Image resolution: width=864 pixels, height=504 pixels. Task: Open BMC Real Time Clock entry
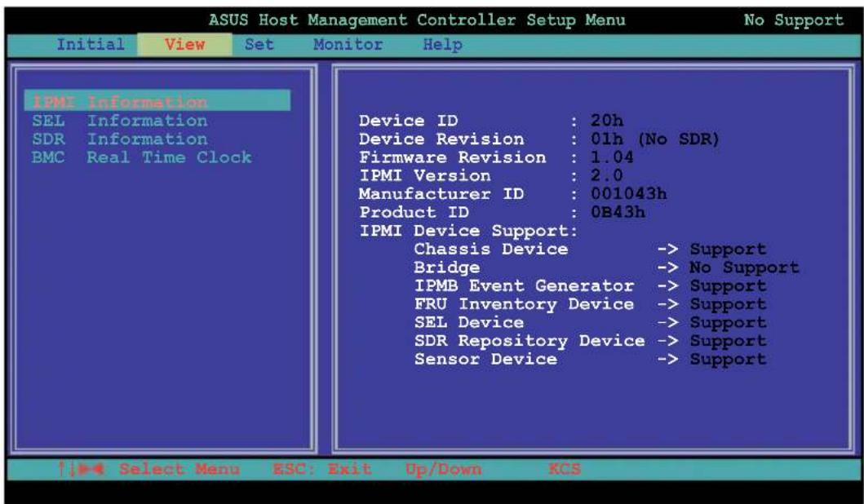(142, 157)
